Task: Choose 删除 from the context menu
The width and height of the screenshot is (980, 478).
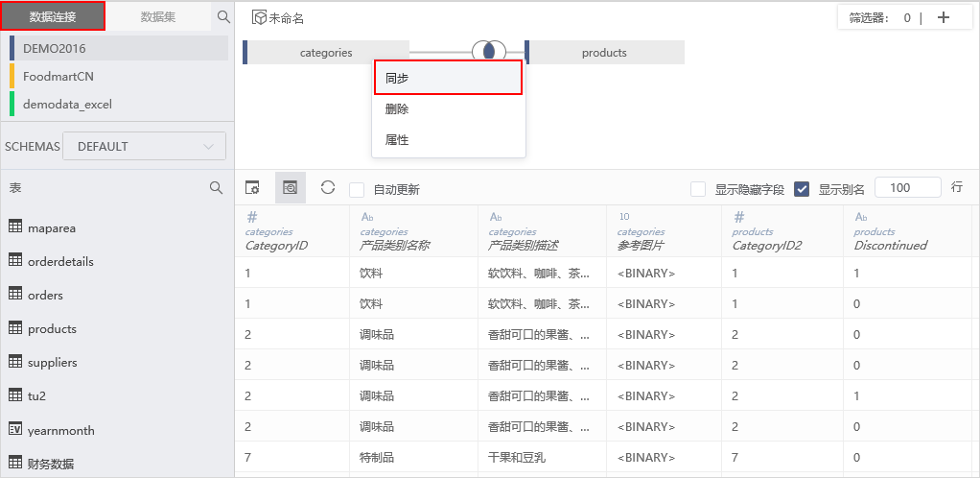Action: point(448,109)
